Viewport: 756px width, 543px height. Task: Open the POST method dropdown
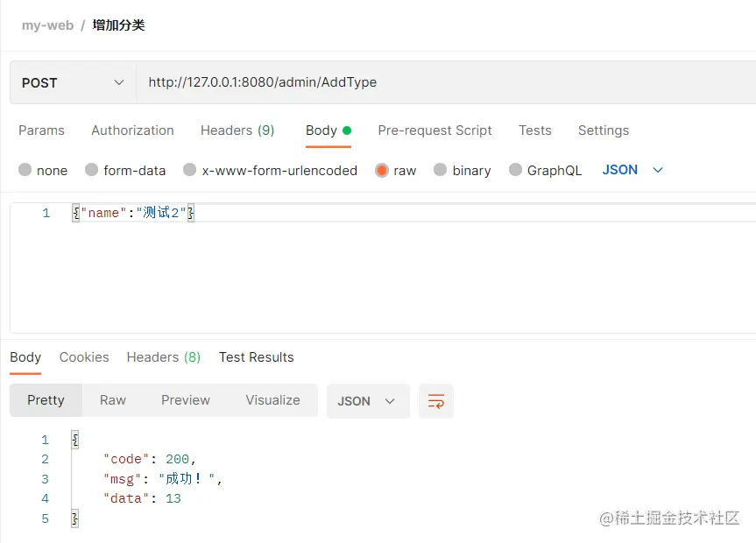(73, 82)
